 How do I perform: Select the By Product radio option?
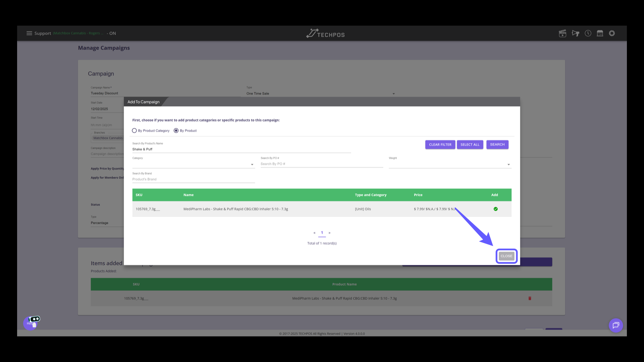[x=176, y=131]
